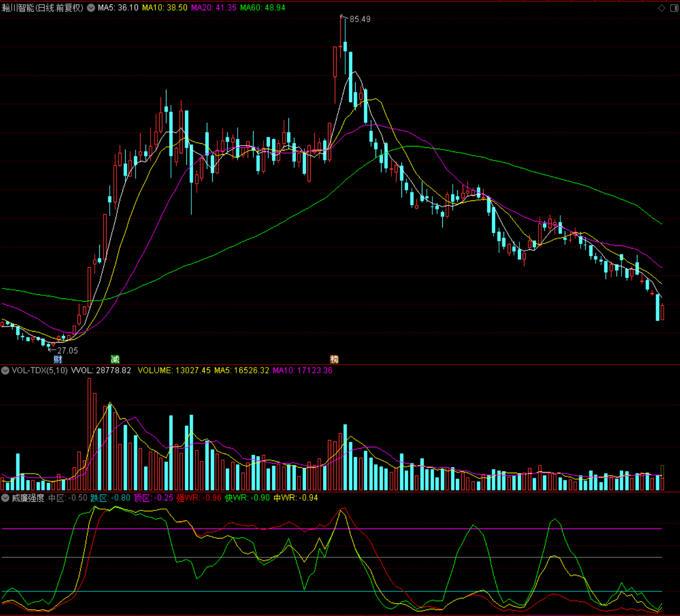Open the 威廉强度 indicator dropdown arrow
This screenshot has height=616, width=680.
[5, 498]
